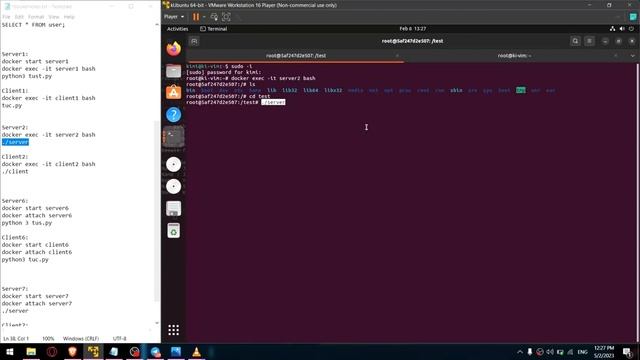Open Files manager in Ubuntu dock
This screenshot has height=360, width=640.
click(173, 71)
